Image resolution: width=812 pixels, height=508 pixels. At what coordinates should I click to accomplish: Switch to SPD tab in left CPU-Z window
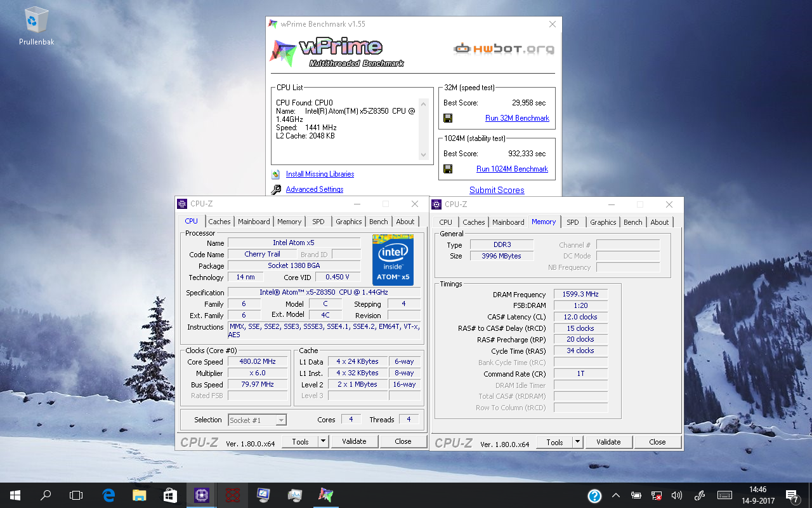point(318,222)
